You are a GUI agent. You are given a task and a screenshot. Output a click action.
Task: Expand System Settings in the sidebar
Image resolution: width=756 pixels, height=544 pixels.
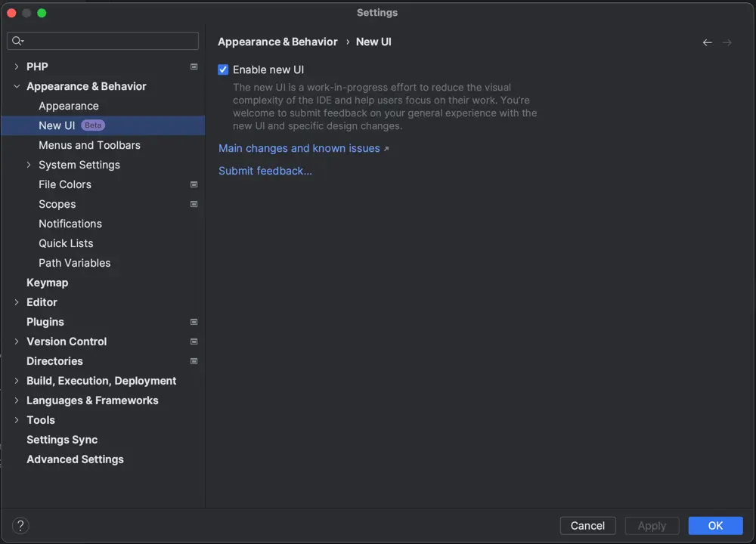point(29,165)
